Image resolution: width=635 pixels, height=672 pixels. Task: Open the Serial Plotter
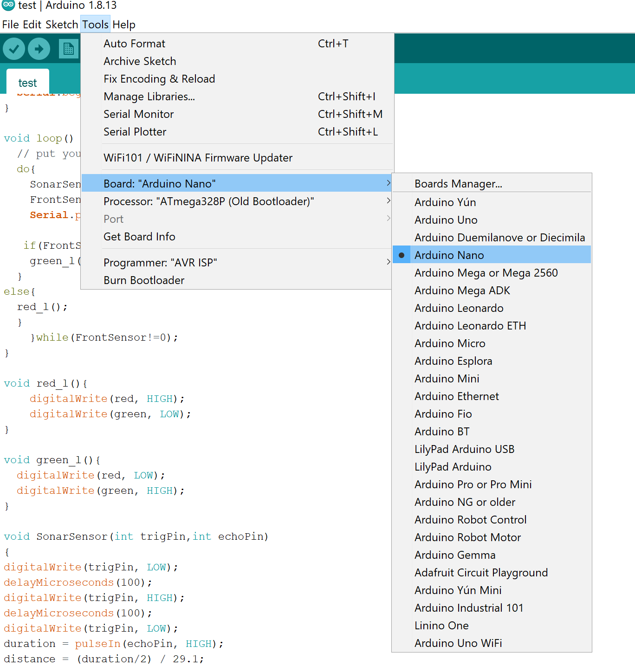237,132
